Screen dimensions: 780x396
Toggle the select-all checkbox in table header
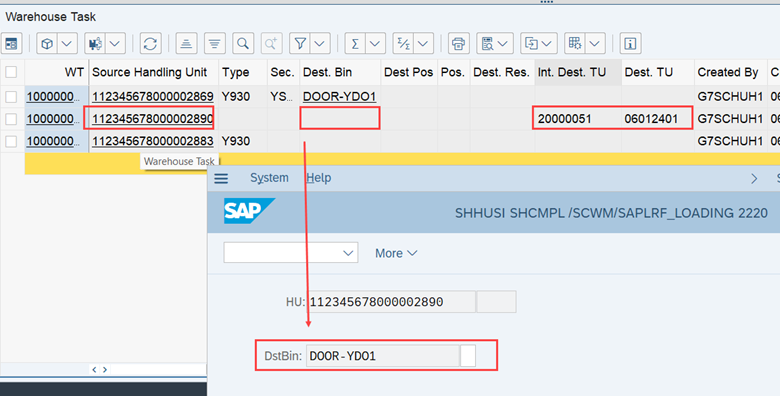click(11, 72)
